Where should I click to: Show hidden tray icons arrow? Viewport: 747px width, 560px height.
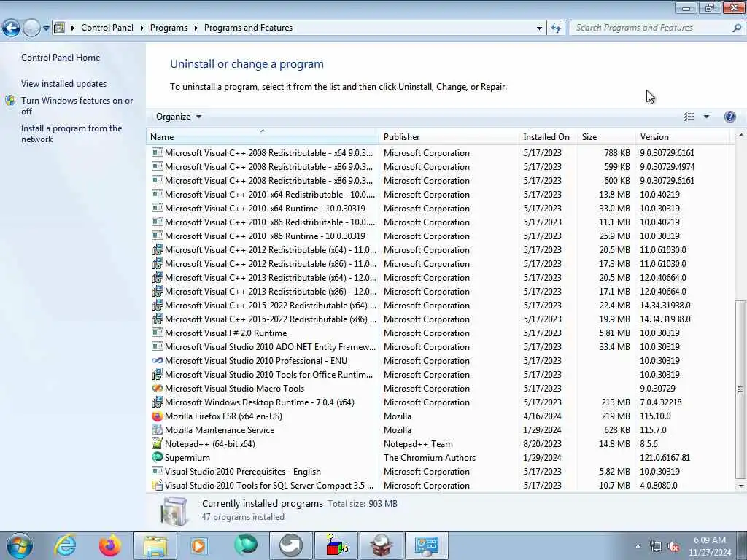638,547
